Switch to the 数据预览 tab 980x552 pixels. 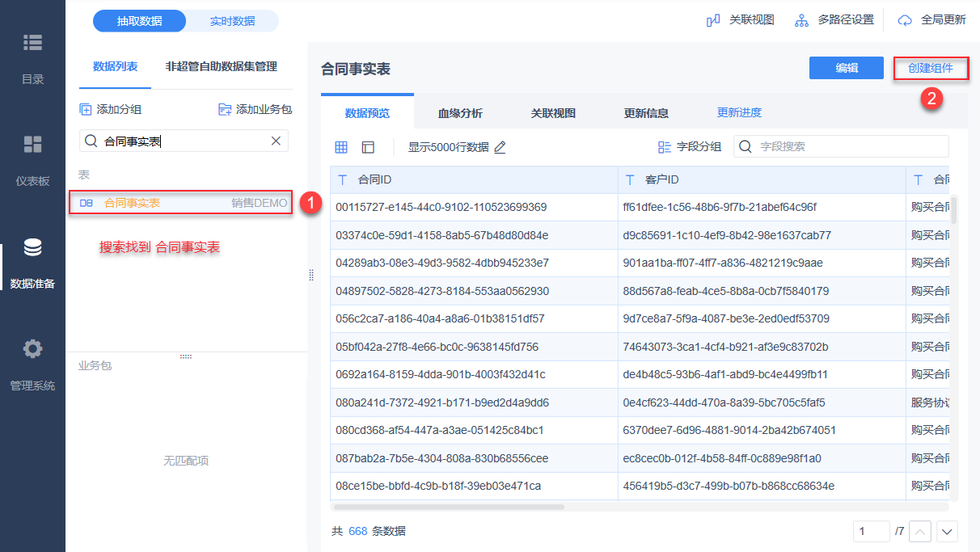[x=367, y=113]
